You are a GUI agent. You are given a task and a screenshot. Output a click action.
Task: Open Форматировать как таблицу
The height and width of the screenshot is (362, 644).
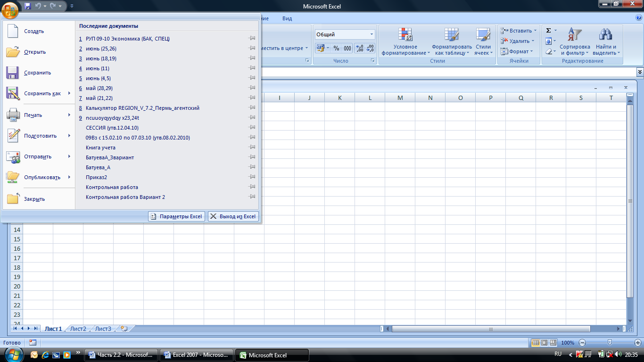[452, 41]
